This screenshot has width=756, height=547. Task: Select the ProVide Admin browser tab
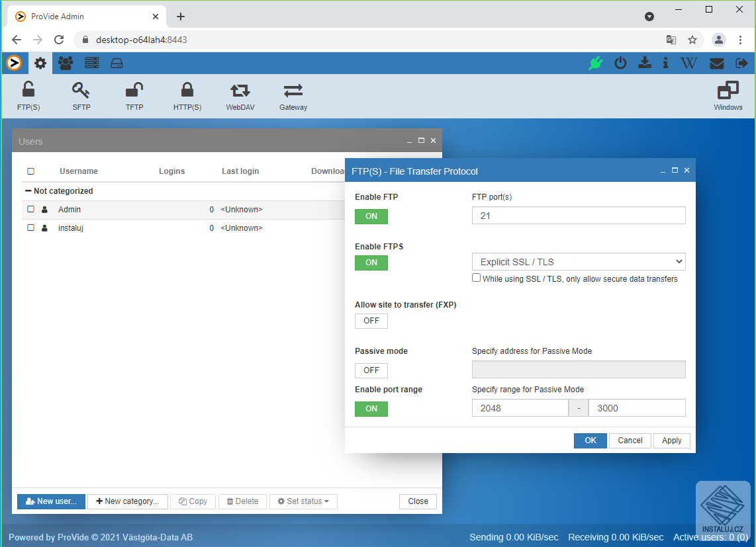87,17
